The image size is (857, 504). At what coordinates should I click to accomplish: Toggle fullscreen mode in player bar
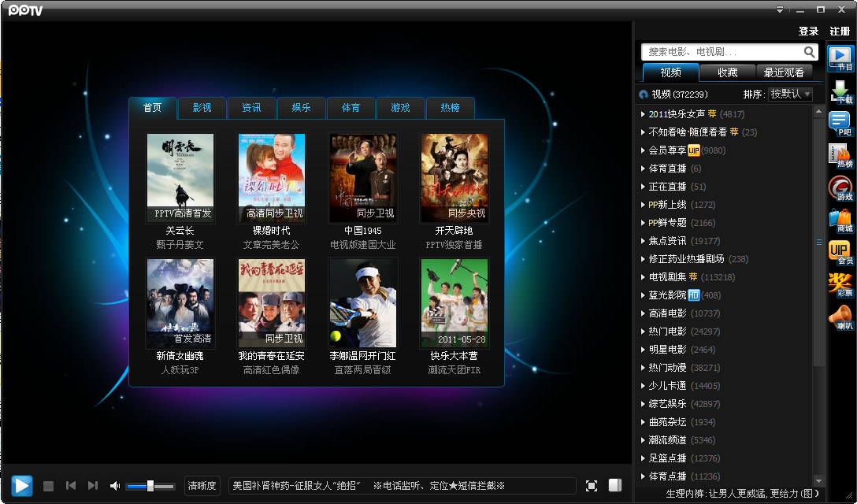pos(592,486)
